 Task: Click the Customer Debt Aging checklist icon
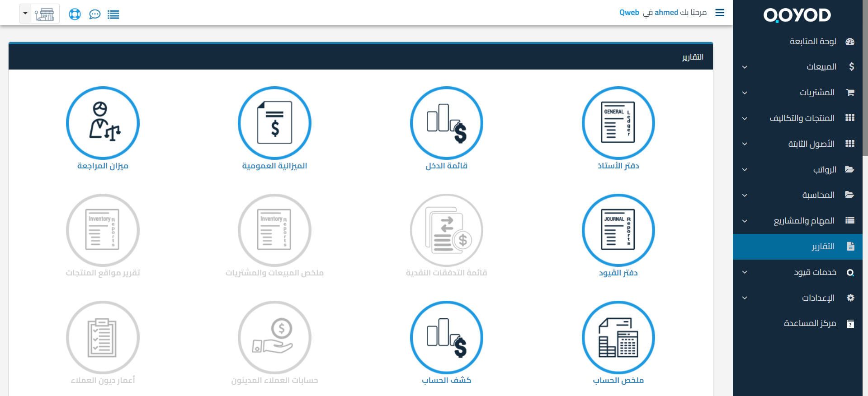pos(103,337)
